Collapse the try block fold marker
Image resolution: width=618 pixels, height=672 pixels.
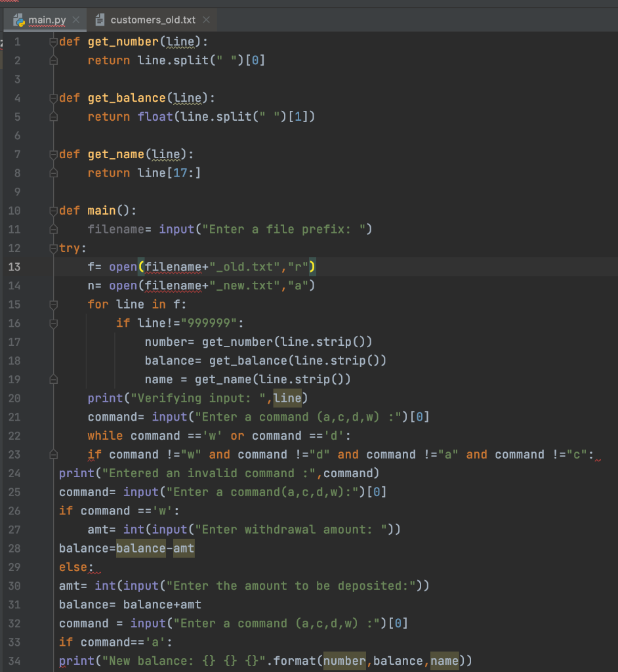click(54, 248)
